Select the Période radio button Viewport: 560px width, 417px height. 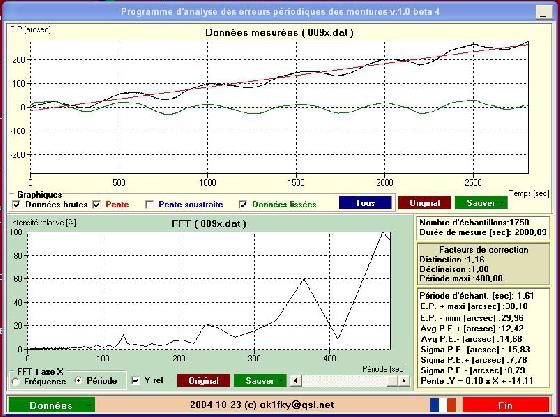tap(78, 381)
